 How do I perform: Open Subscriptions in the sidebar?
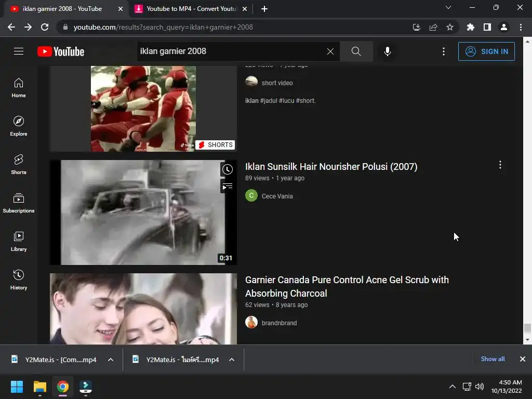[19, 203]
